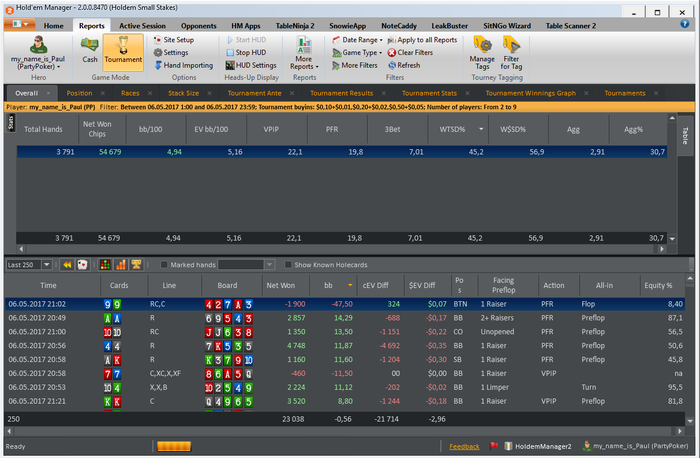Select the Tournament Results report tab
700x458 pixels.
[x=342, y=93]
